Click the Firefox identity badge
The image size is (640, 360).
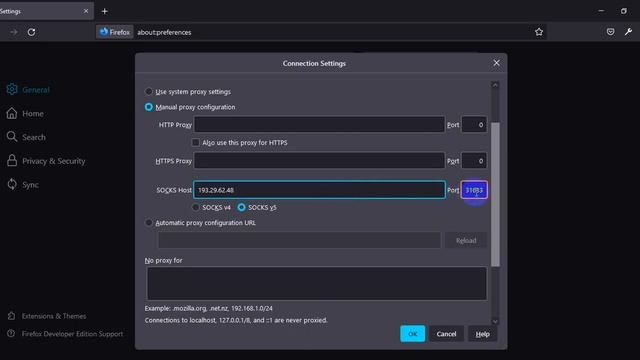point(115,32)
